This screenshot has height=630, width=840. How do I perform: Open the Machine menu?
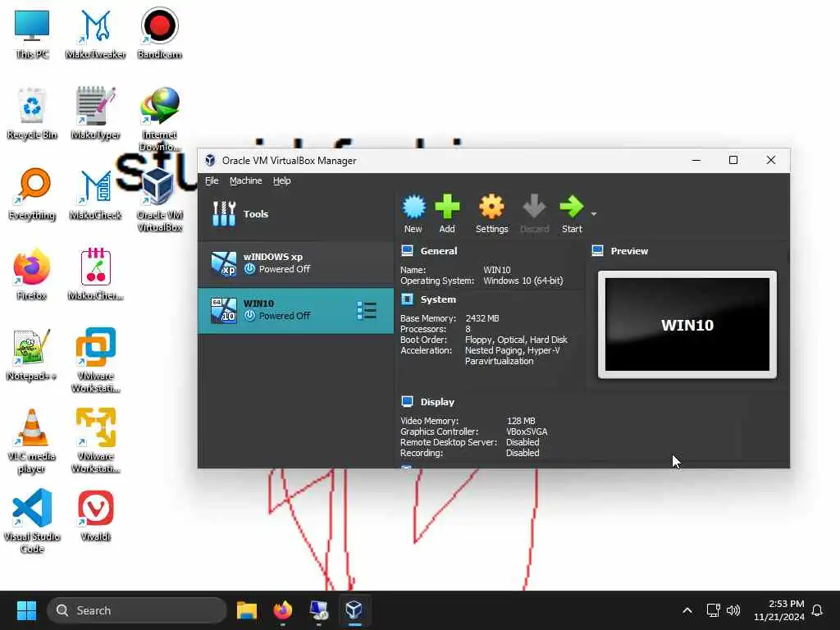pyautogui.click(x=246, y=180)
